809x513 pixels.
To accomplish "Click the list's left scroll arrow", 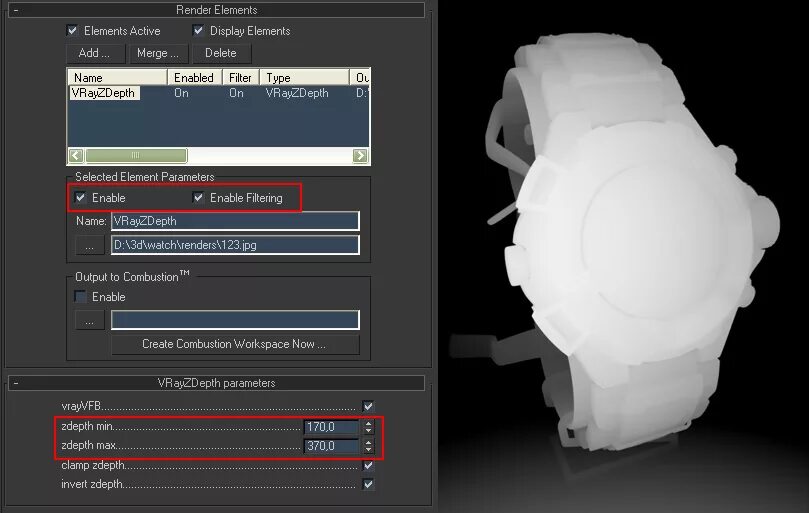I will [x=76, y=155].
